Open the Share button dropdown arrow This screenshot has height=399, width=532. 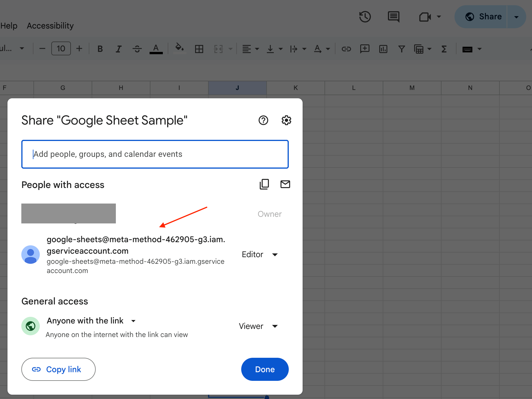(x=516, y=17)
